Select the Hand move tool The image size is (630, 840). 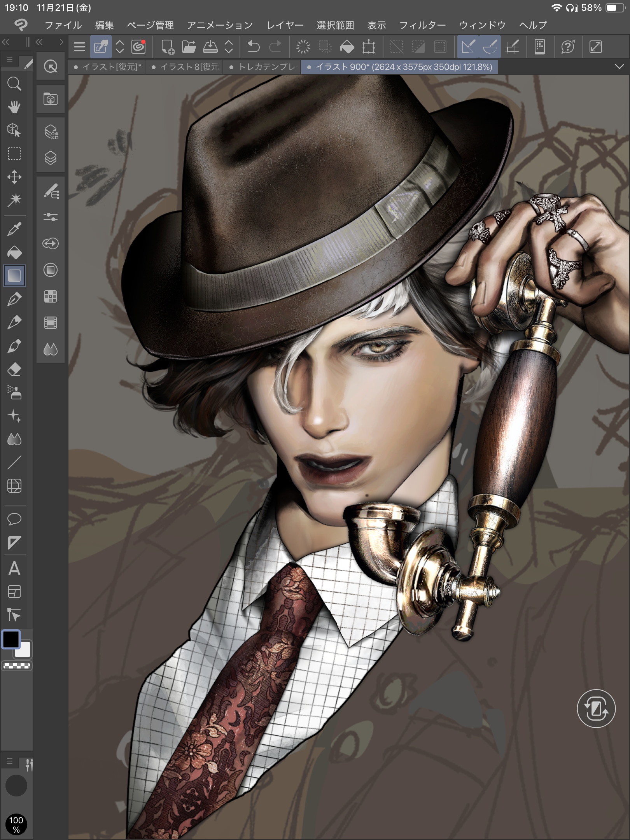(x=14, y=107)
